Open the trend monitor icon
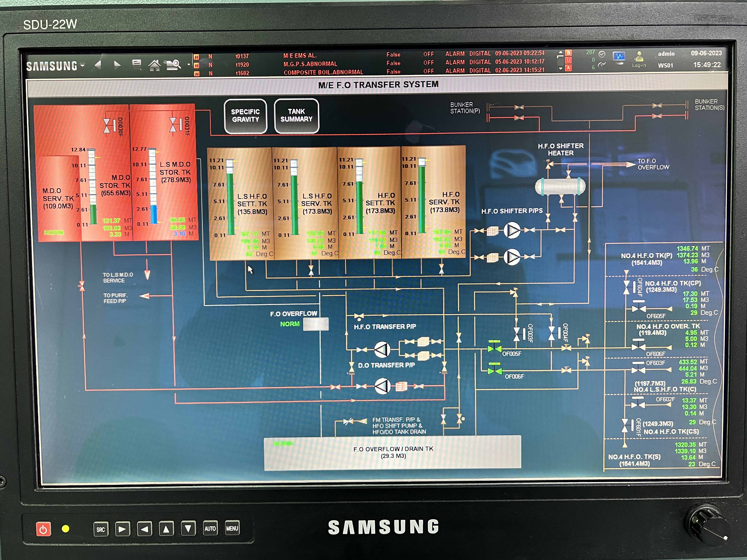The height and width of the screenshot is (560, 747). (x=619, y=56)
